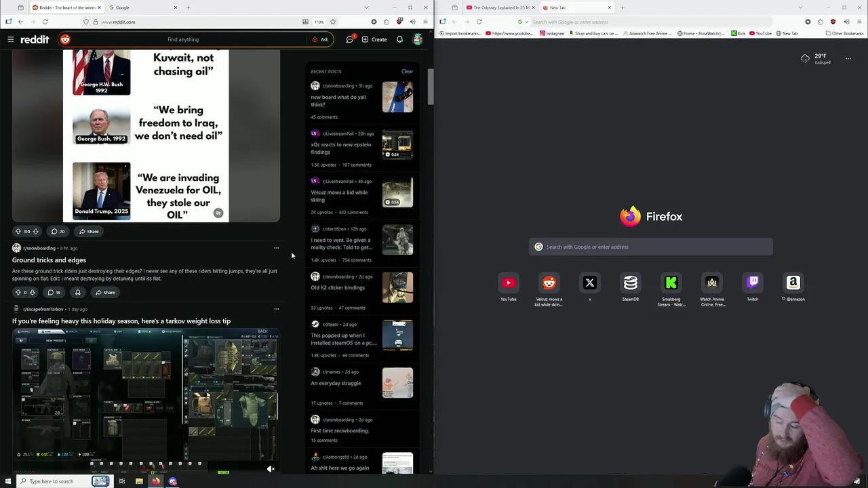Switch to The Odyssey Explained tab in right browser
Viewport: 868px width, 488px height.
pyautogui.click(x=500, y=7)
